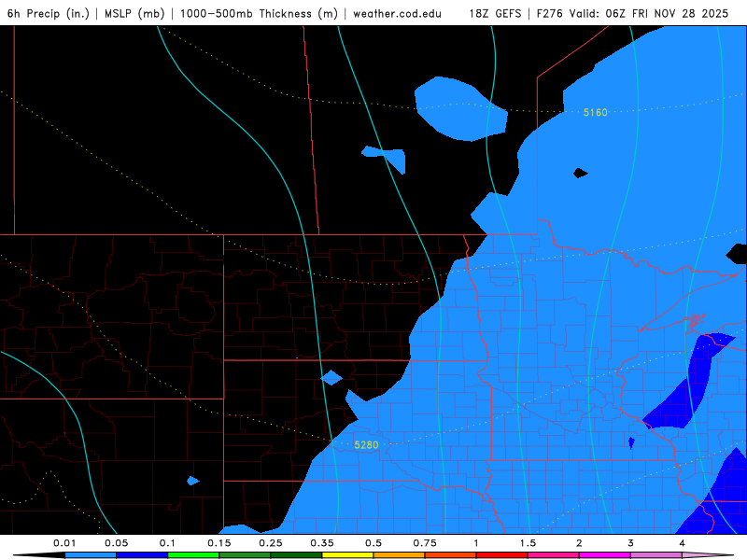This screenshot has width=747, height=560.
Task: Select the dark green 0.25–0.35 legend swatch
Action: pos(296,555)
